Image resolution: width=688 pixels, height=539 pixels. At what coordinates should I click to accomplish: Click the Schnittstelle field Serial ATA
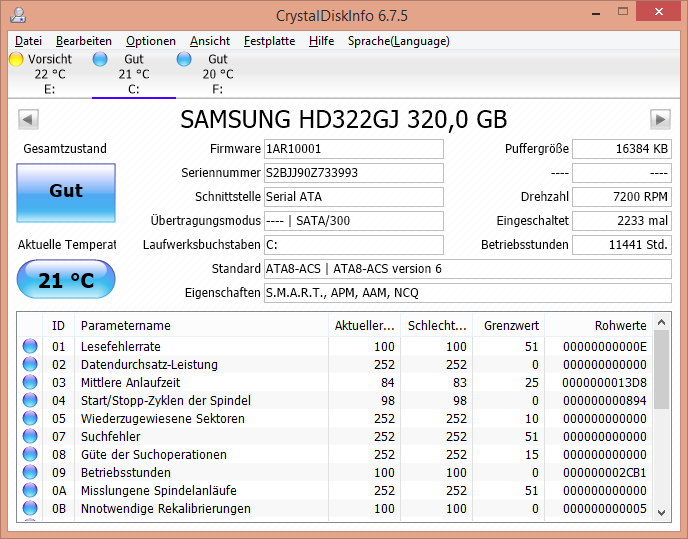click(x=354, y=197)
